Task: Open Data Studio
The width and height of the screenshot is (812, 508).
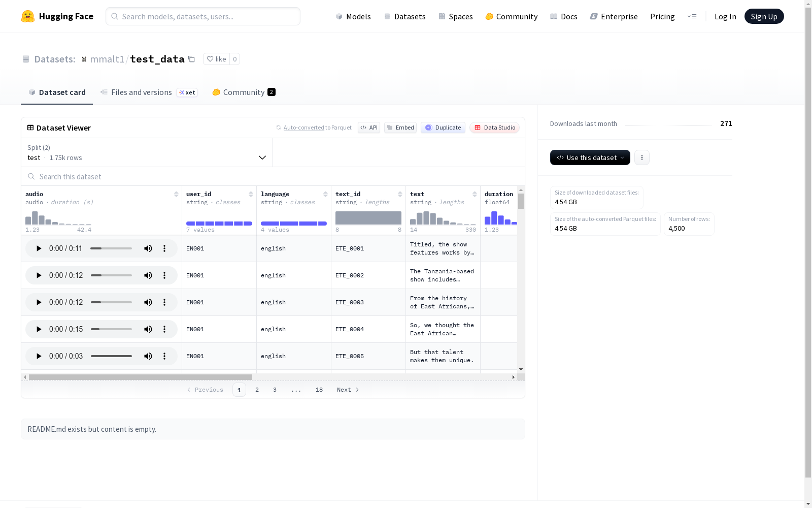Action: 494,128
